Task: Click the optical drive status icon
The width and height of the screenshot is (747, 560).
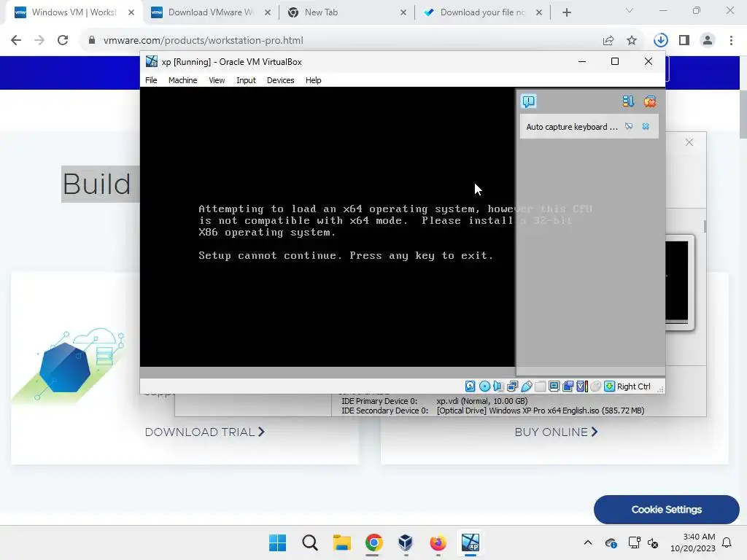Action: [x=484, y=386]
